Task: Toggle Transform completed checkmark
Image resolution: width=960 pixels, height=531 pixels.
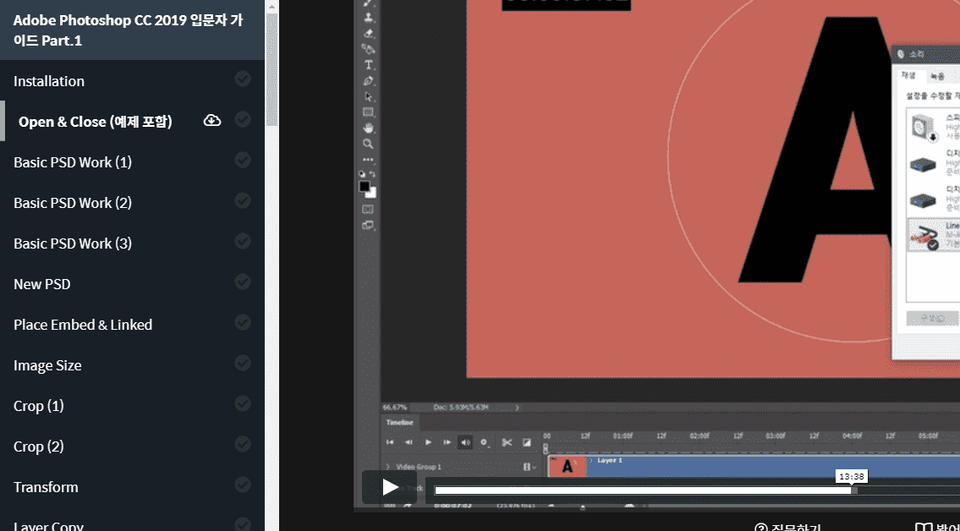Action: 242,484
